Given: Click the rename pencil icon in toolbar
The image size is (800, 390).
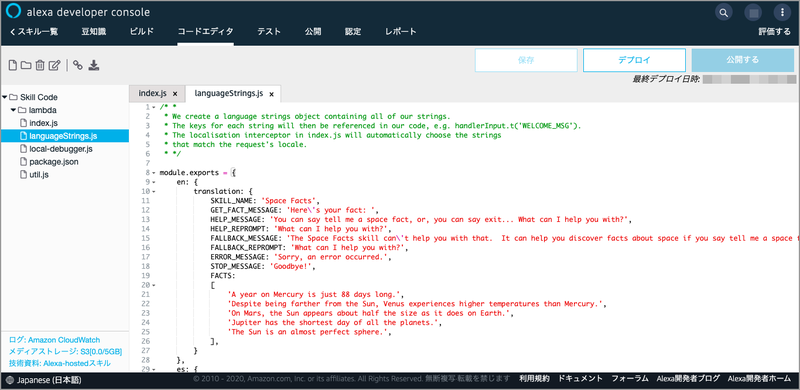Looking at the screenshot, I should [55, 65].
